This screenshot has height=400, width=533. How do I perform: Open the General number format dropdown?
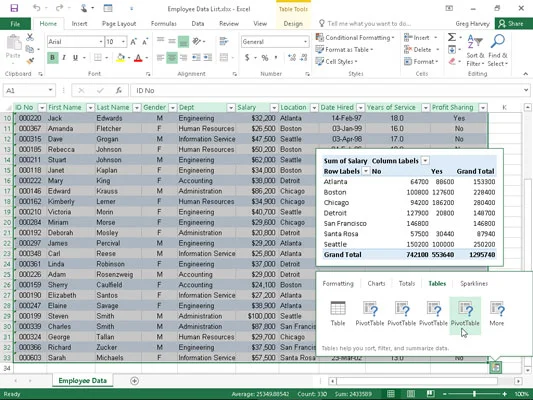(x=305, y=42)
